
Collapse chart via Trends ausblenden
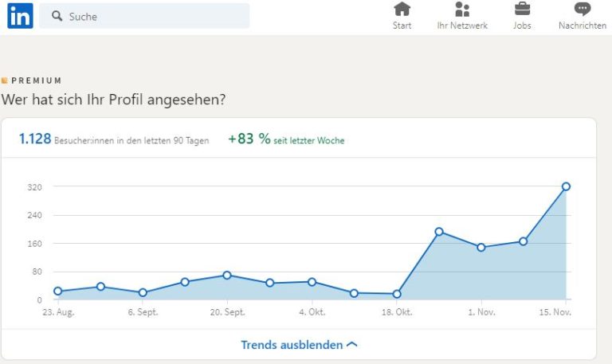[292, 345]
